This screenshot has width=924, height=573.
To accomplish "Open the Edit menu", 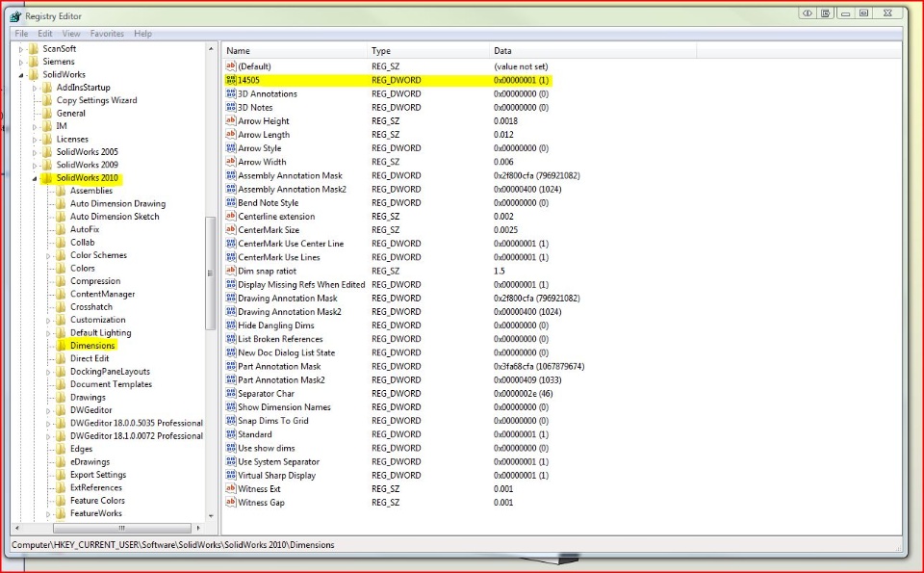I will (45, 34).
